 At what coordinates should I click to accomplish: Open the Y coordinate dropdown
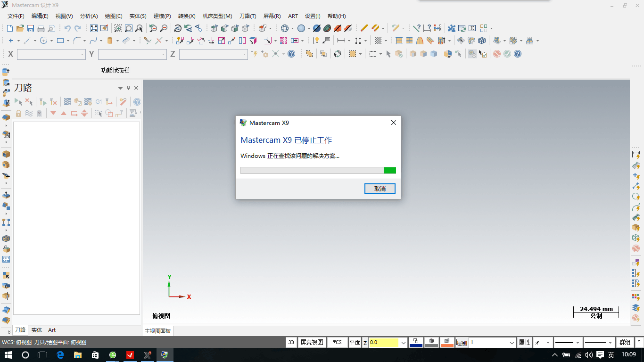164,55
